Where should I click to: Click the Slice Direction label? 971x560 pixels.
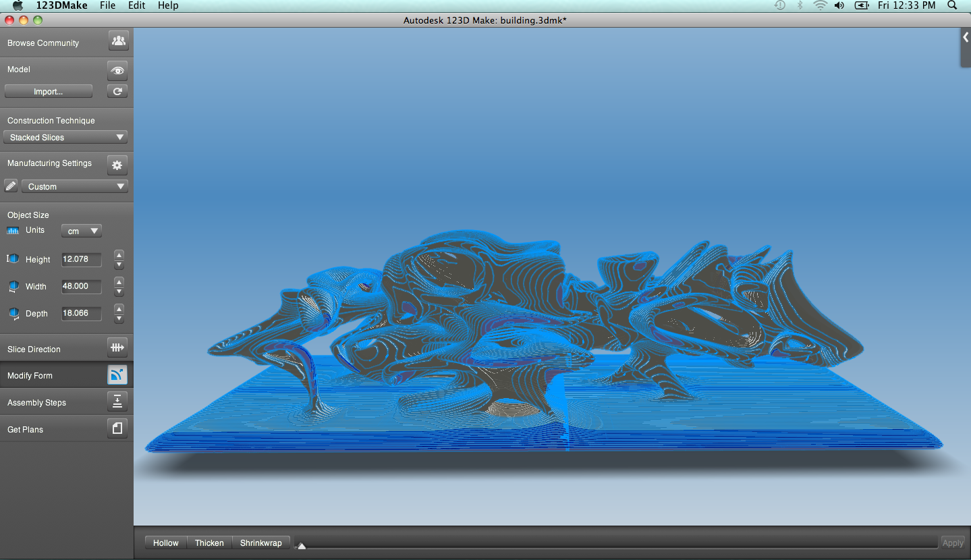[34, 349]
